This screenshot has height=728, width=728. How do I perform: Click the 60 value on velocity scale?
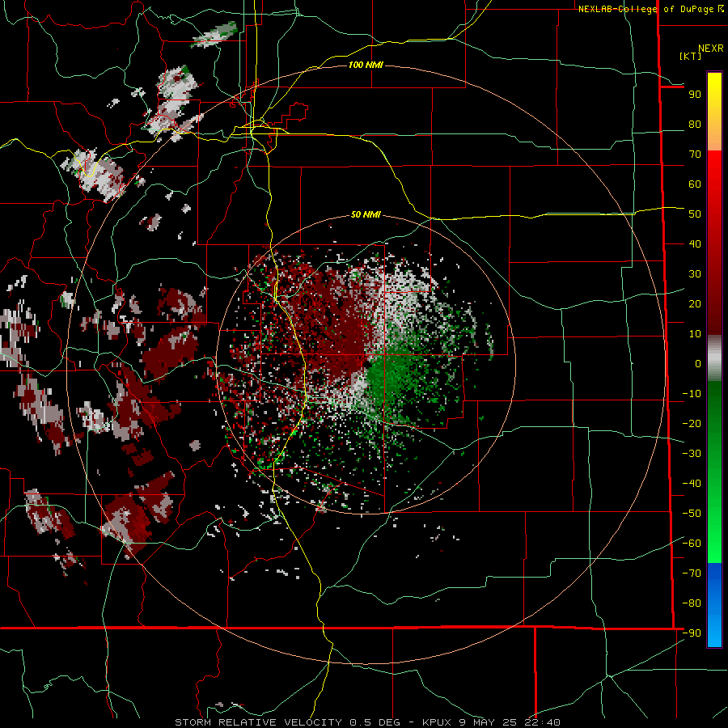[695, 184]
